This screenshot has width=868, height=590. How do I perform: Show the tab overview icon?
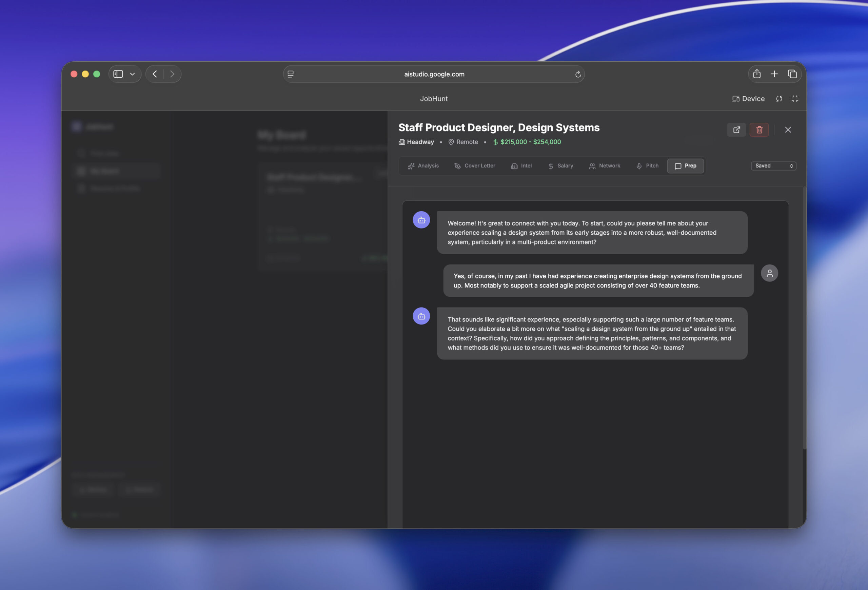pos(792,74)
